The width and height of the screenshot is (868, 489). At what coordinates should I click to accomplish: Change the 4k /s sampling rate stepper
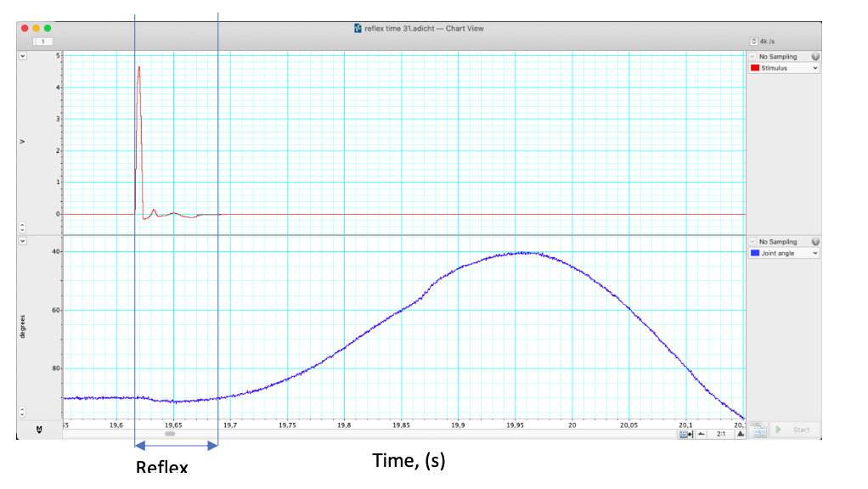pyautogui.click(x=754, y=42)
